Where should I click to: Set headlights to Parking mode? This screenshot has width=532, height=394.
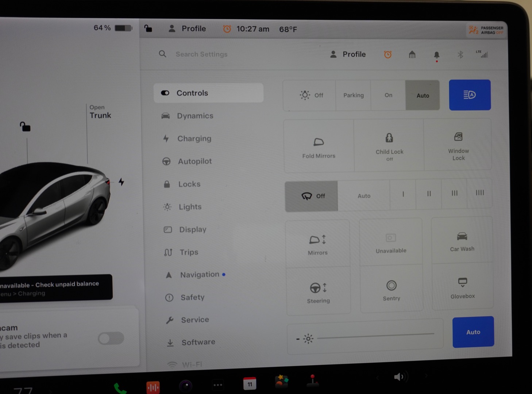tap(353, 95)
